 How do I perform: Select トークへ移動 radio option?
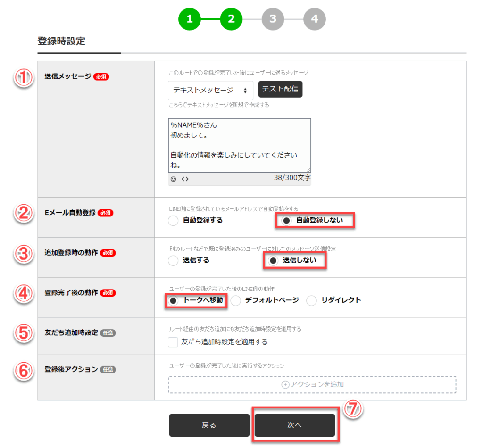click(x=173, y=300)
